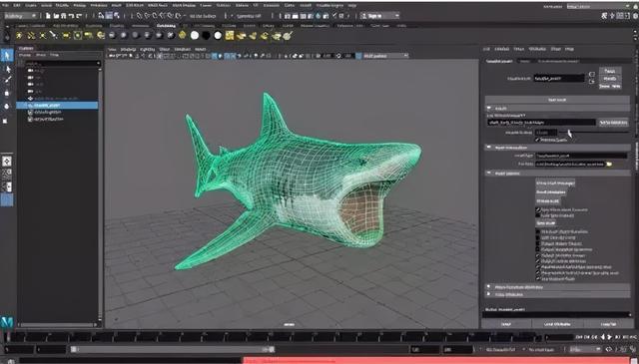Select by hierarchy mode icon

tap(101, 16)
